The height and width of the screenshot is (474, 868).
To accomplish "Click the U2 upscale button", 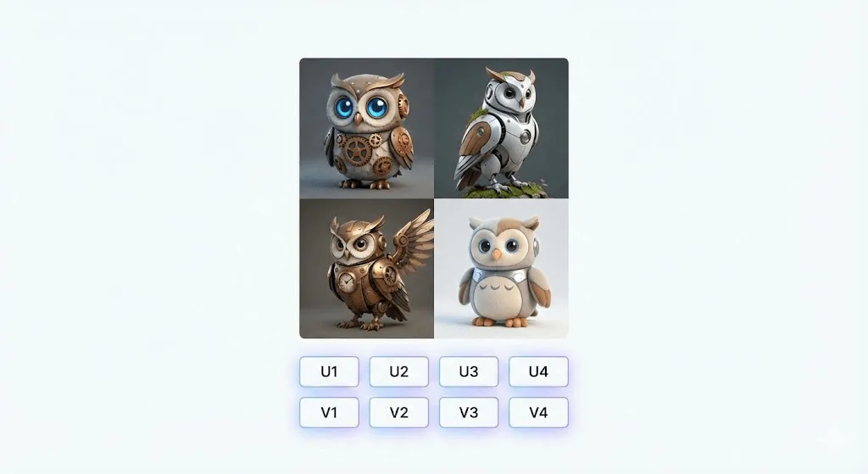I will pos(398,371).
